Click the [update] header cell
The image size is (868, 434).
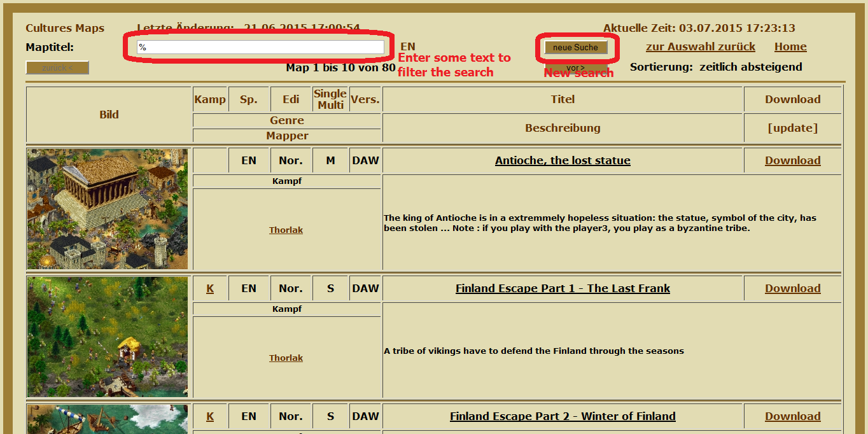tap(793, 128)
